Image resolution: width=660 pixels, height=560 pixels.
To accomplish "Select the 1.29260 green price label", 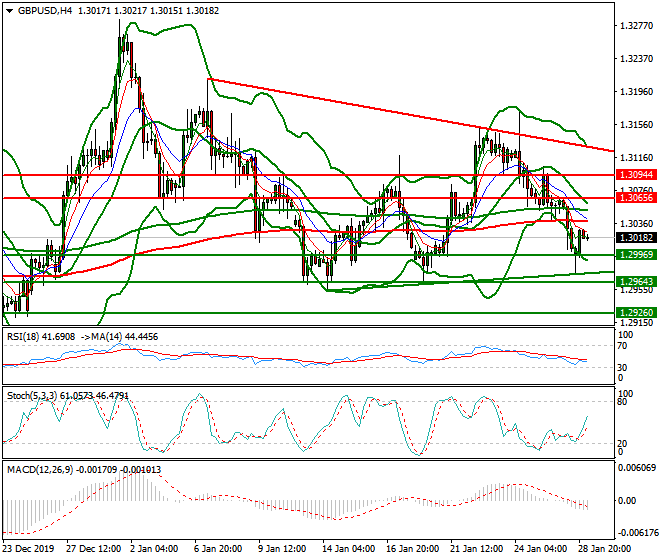I will tap(636, 313).
